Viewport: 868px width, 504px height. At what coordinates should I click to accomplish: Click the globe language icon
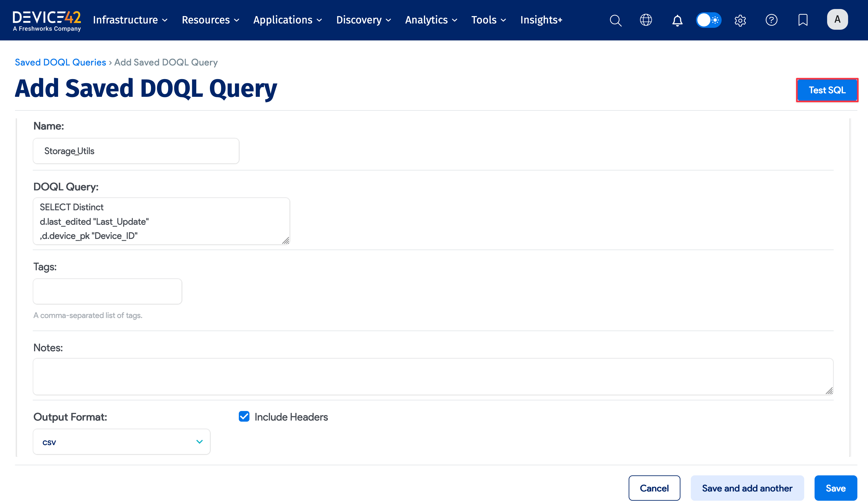(646, 20)
